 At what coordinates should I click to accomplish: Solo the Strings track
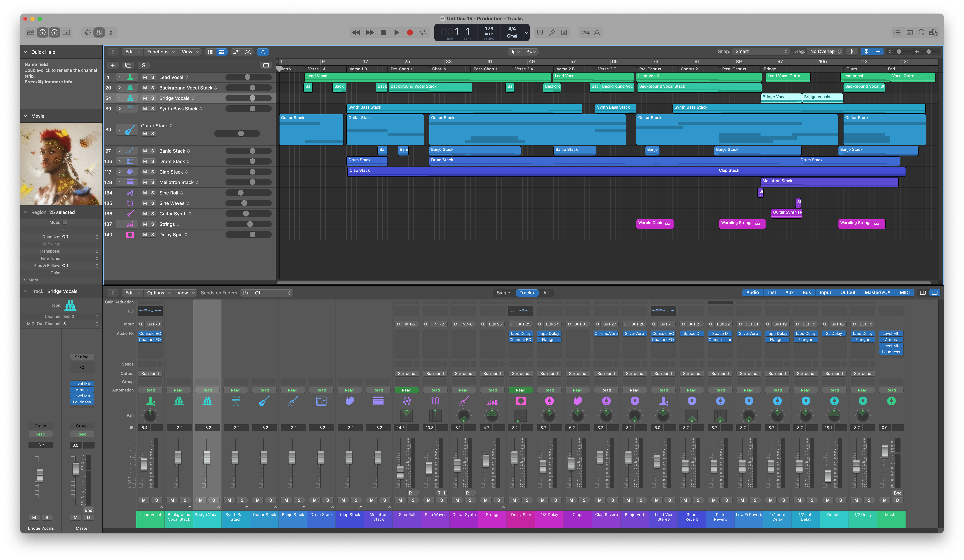coord(153,224)
